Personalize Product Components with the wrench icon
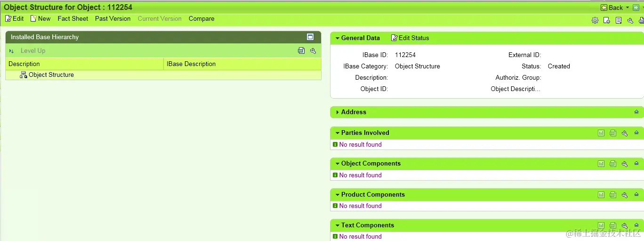Screen dimensions: 644x241 625,195
